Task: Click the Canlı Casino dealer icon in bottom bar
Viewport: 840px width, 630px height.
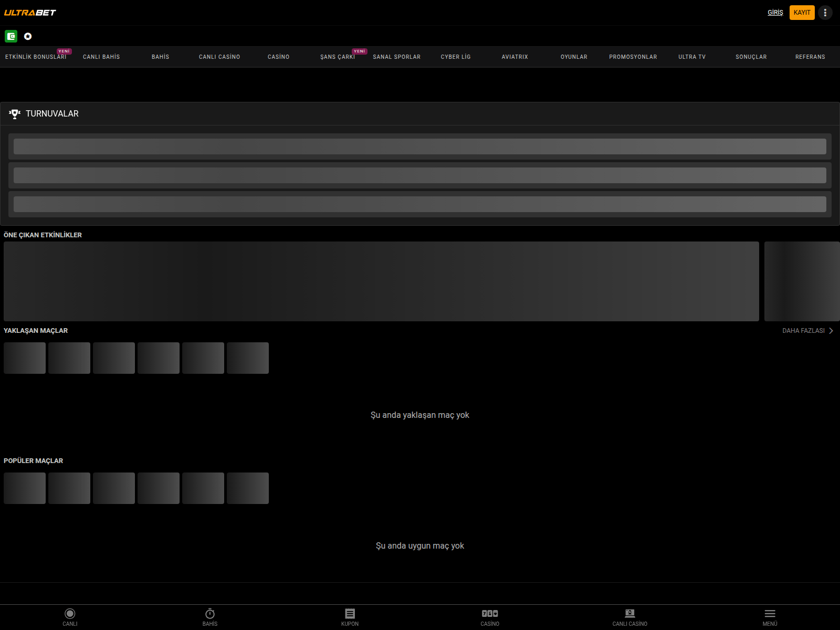Action: click(x=630, y=614)
